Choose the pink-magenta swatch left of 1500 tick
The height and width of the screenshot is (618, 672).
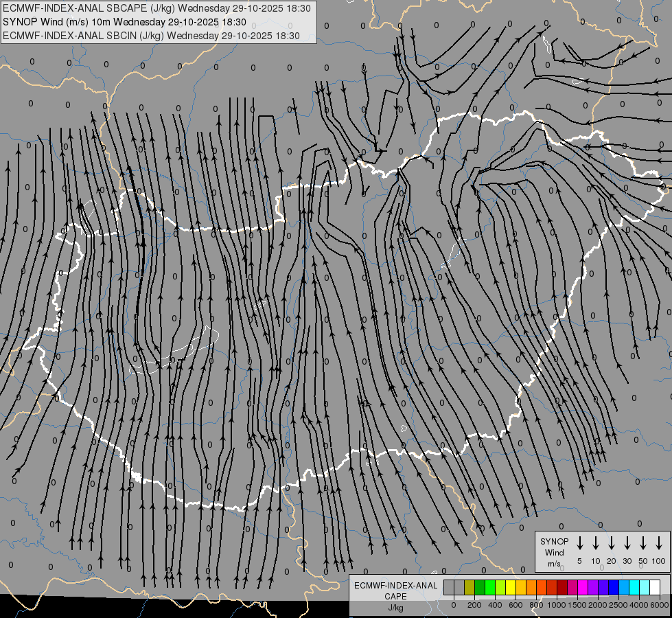click(572, 587)
